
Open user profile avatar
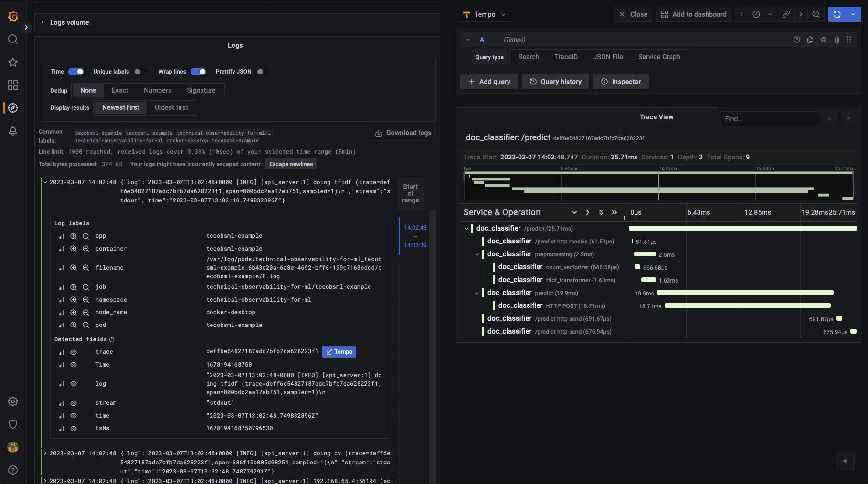(13, 447)
